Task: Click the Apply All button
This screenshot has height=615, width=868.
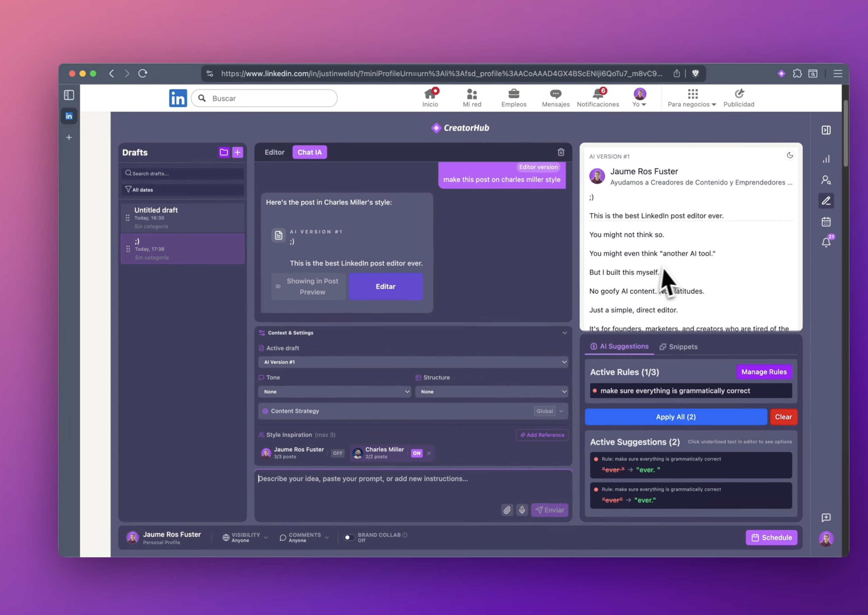Action: point(675,417)
